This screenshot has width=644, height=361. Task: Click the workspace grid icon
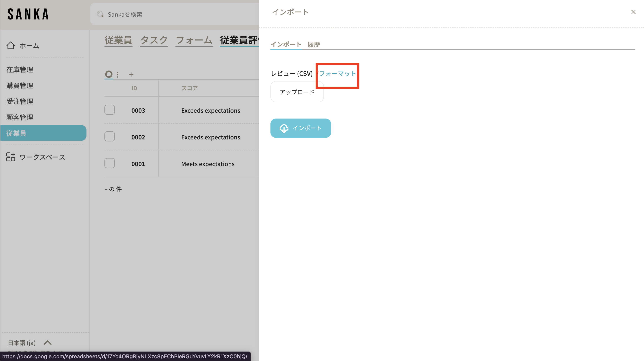[x=11, y=157]
